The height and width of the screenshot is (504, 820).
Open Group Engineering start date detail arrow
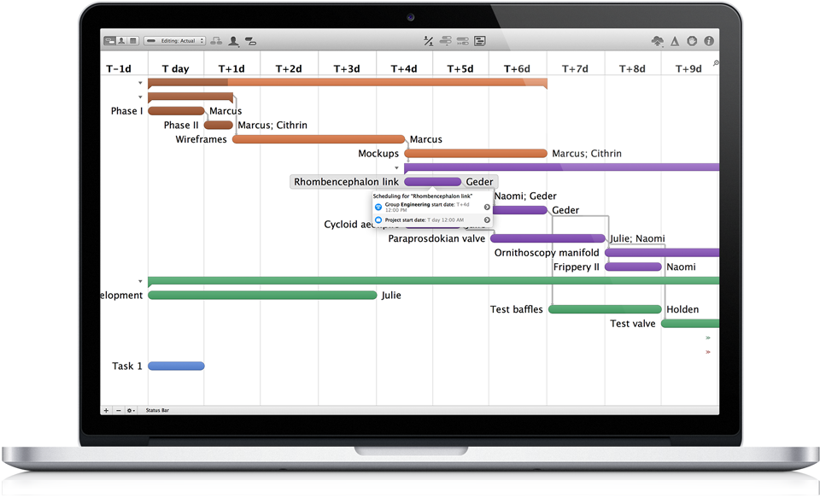click(x=487, y=207)
